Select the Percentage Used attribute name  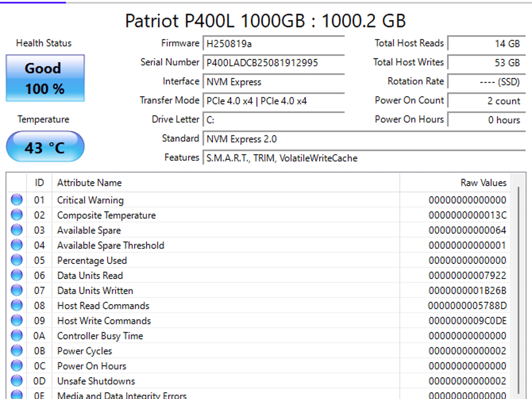click(x=92, y=260)
